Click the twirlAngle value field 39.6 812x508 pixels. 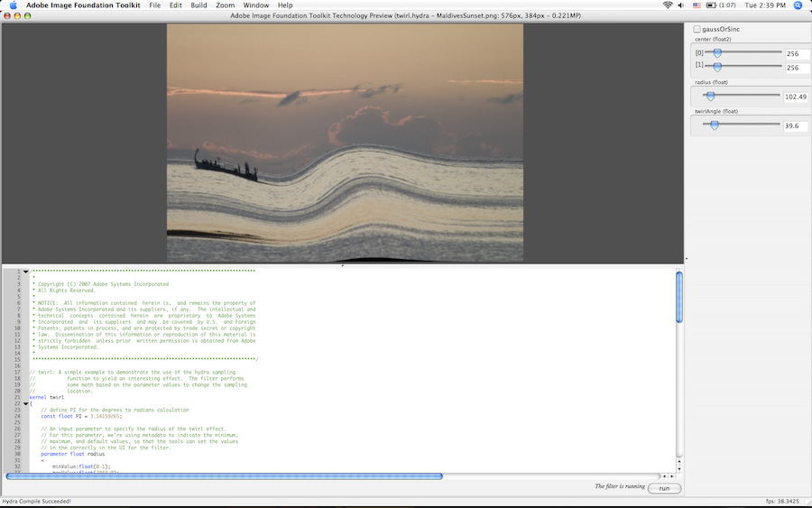point(796,126)
